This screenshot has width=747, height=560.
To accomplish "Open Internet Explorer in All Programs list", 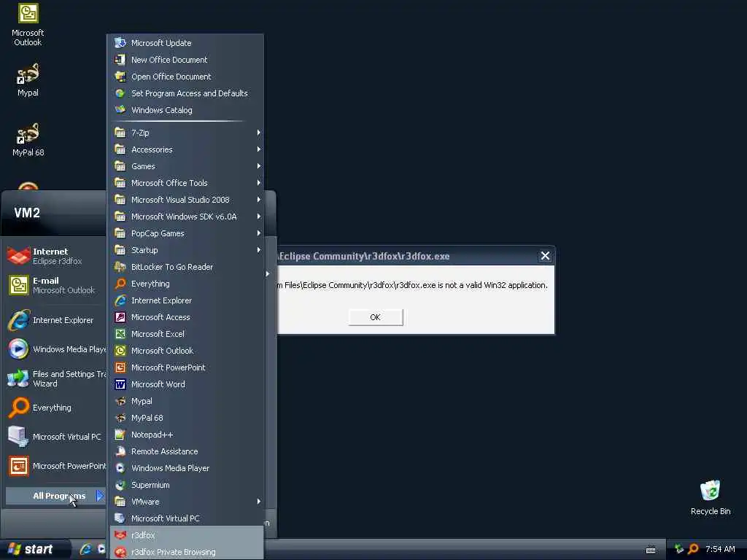I will click(x=186, y=300).
